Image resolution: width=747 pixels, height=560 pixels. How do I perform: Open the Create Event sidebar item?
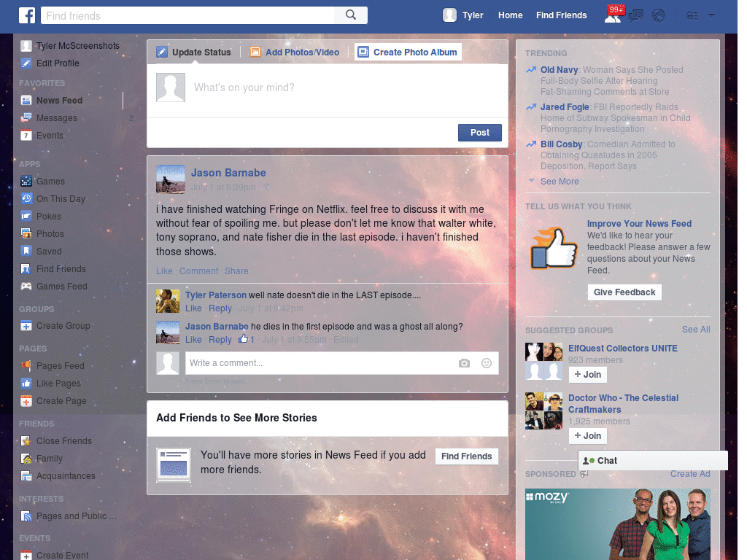click(55, 555)
